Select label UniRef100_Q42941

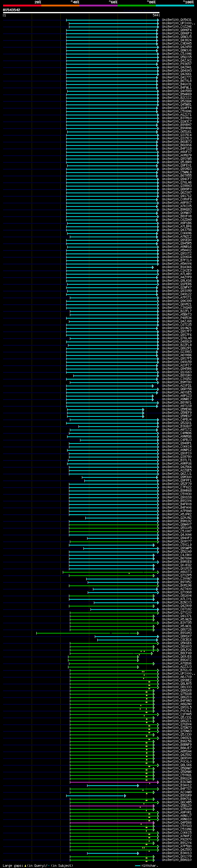(176, 67)
